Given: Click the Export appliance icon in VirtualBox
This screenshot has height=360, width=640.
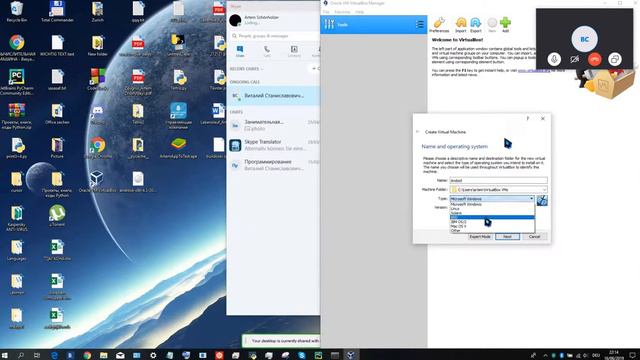Looking at the screenshot, I should click(476, 24).
